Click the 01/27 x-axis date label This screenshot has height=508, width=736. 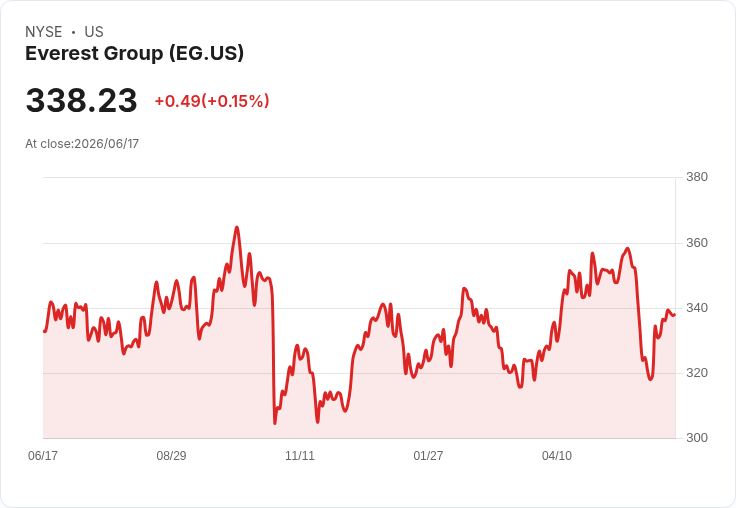pyautogui.click(x=428, y=455)
